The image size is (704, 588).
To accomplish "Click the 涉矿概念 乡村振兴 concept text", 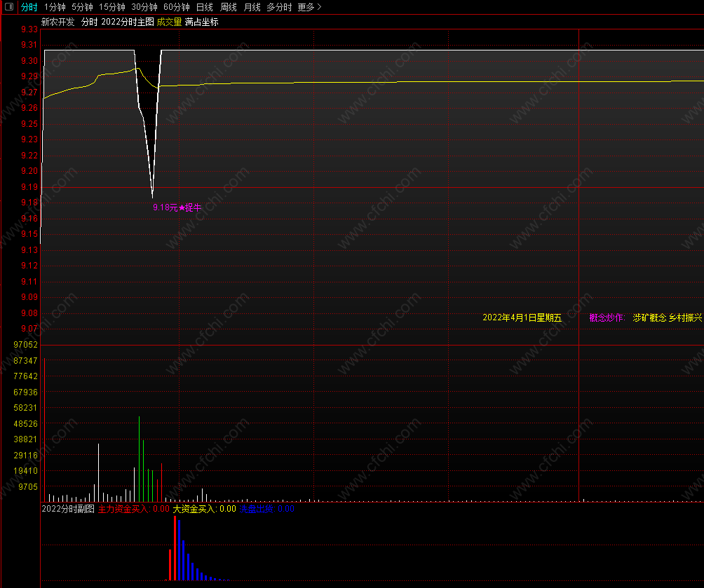I will tap(667, 317).
